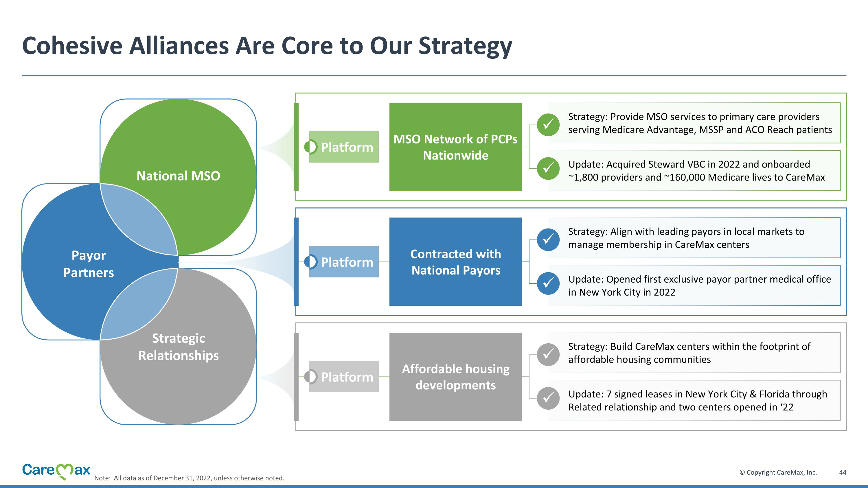Select the blue Platform label
868x488 pixels.
click(x=344, y=262)
